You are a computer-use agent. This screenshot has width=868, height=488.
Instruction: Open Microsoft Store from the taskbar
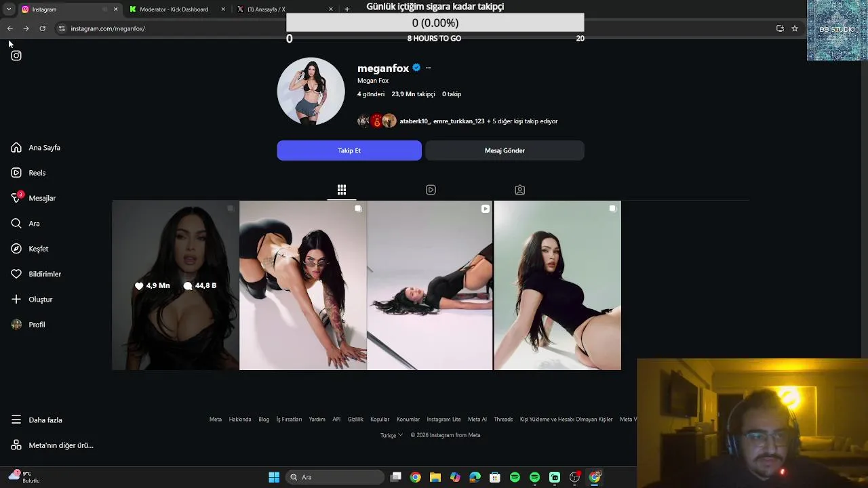[x=495, y=477]
